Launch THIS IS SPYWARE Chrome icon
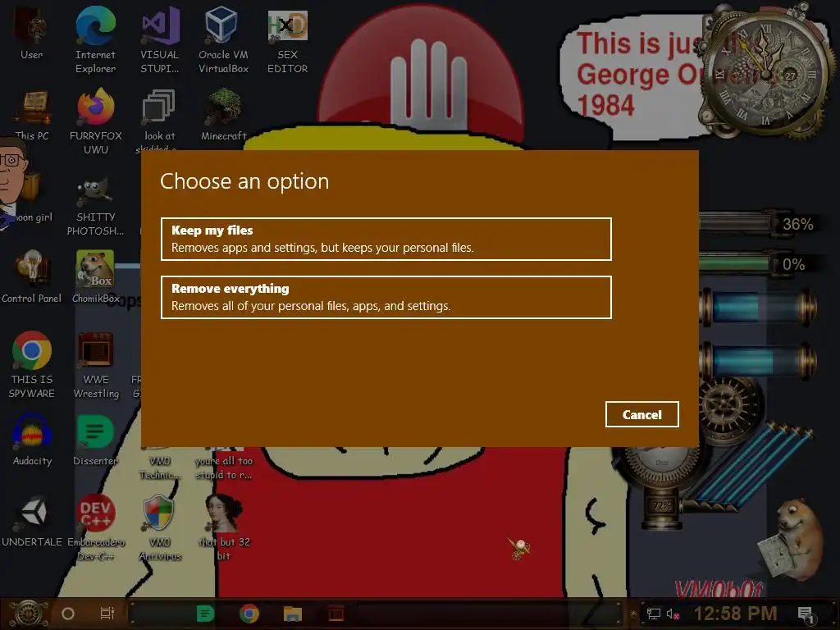 (x=32, y=365)
